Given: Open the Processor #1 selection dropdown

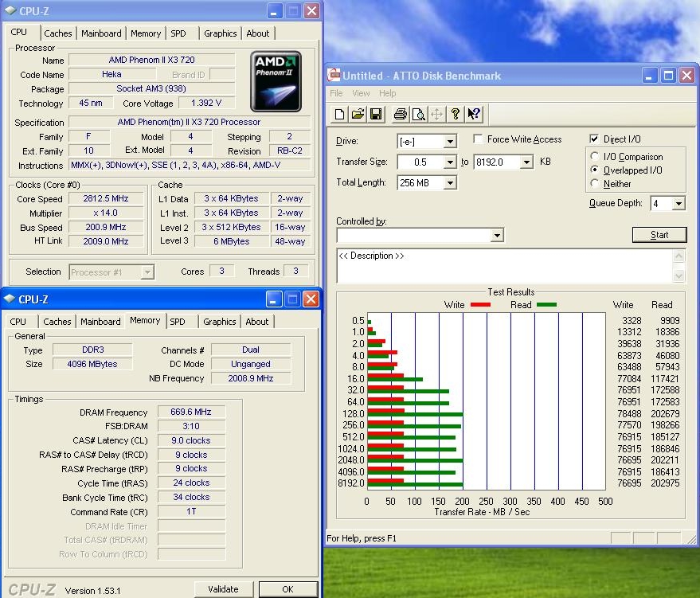Looking at the screenshot, I should coord(147,272).
